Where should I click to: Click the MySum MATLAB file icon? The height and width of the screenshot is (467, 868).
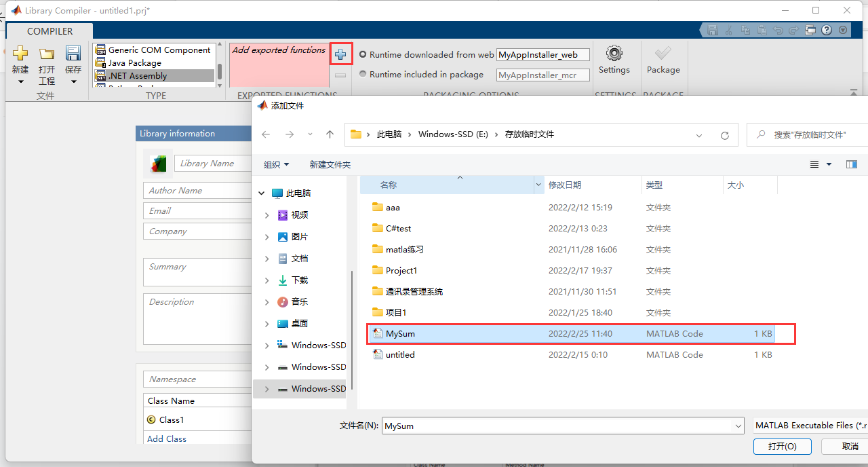coord(378,333)
